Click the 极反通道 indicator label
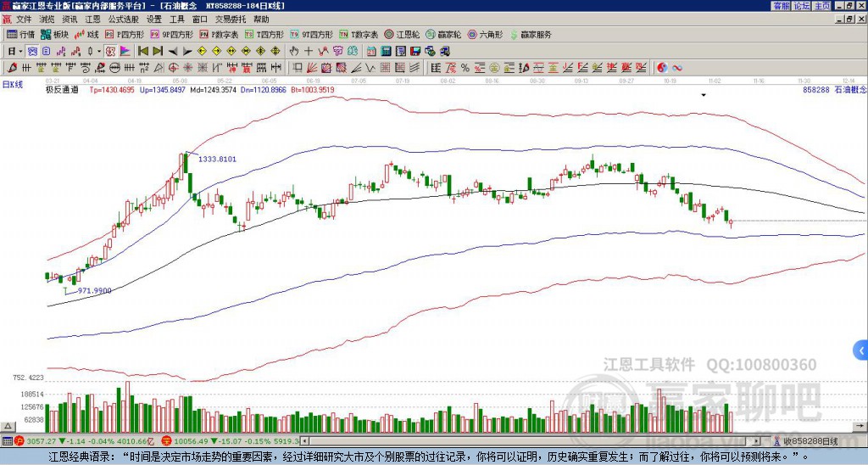 click(62, 89)
